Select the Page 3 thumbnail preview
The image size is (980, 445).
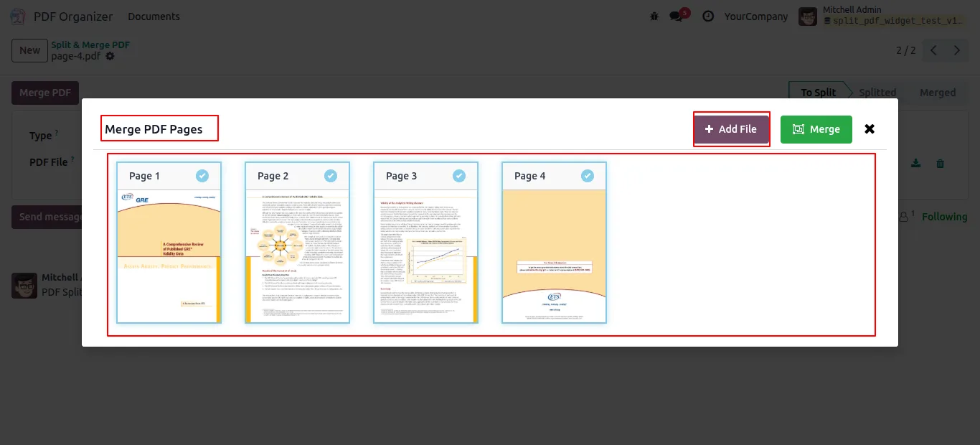pyautogui.click(x=425, y=256)
